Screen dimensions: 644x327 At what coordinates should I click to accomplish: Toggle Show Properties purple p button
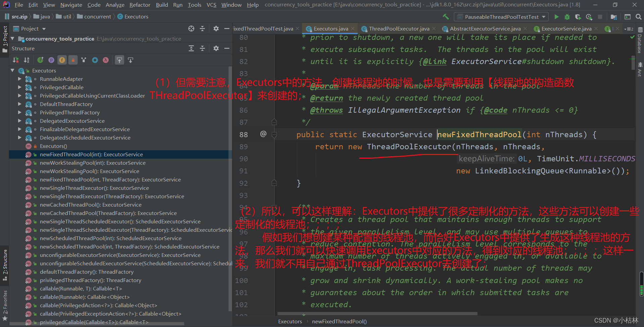click(x=51, y=60)
